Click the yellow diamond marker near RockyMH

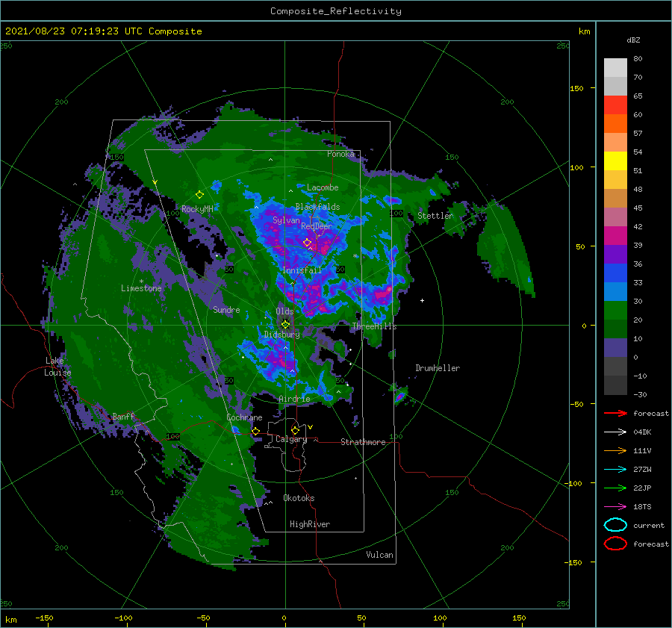199,195
